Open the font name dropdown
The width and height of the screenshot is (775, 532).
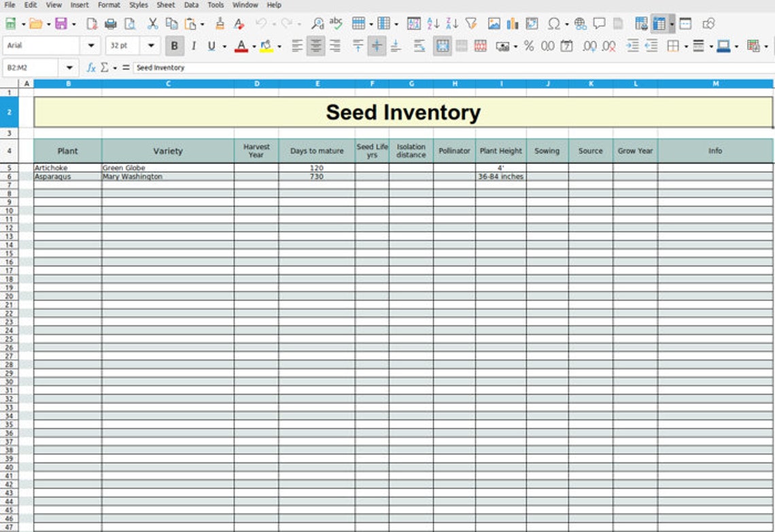[90, 46]
